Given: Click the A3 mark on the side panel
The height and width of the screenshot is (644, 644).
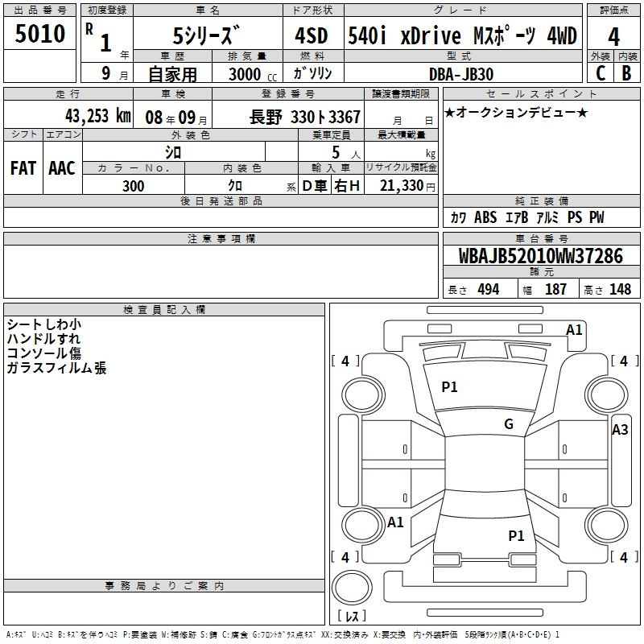Looking at the screenshot, I should [620, 430].
